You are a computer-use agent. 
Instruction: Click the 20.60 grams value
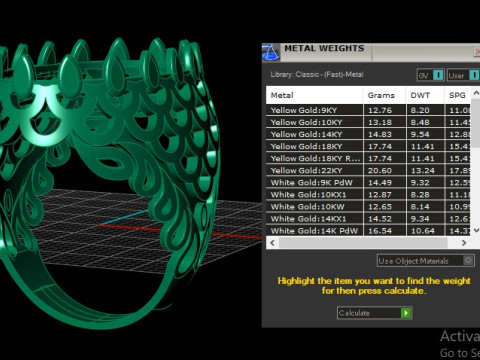pyautogui.click(x=380, y=170)
